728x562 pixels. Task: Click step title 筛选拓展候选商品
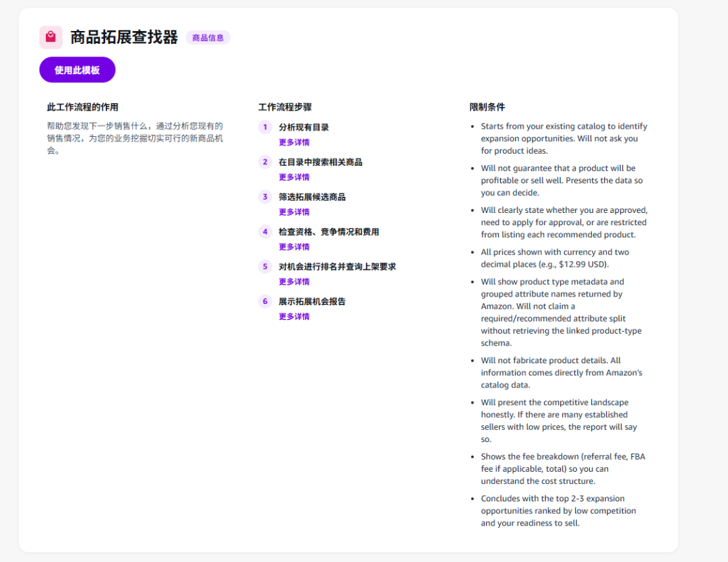coord(312,197)
